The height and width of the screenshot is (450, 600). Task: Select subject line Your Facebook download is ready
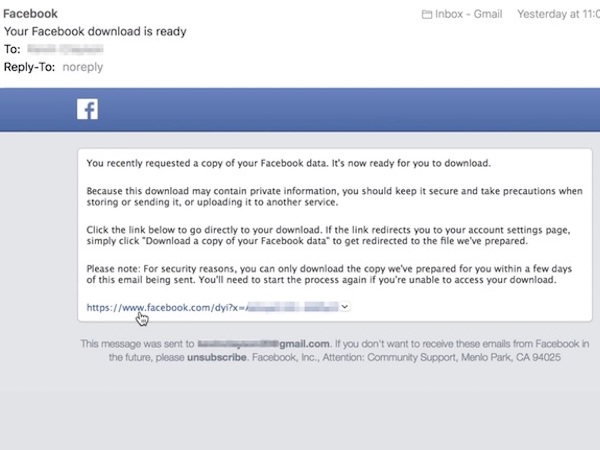coord(95,31)
